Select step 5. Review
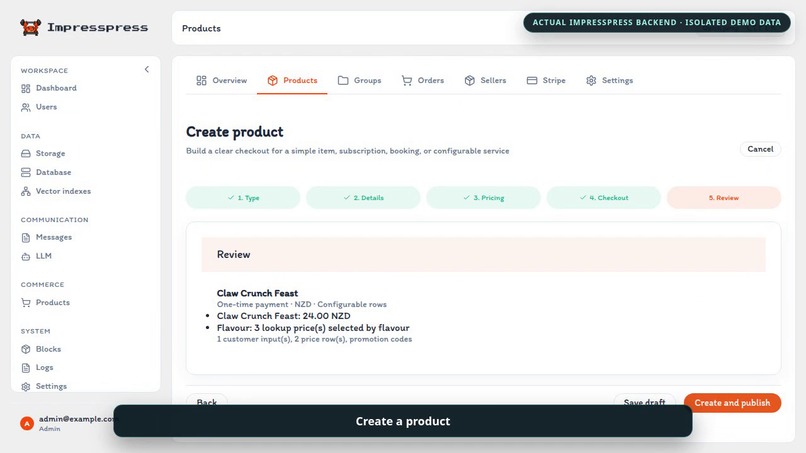The image size is (806, 453). pos(724,197)
